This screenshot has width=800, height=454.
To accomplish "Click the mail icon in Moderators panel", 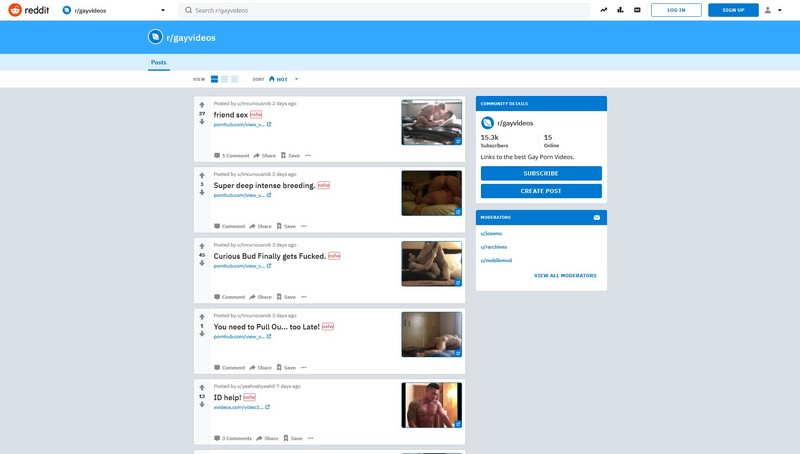I will (x=597, y=217).
